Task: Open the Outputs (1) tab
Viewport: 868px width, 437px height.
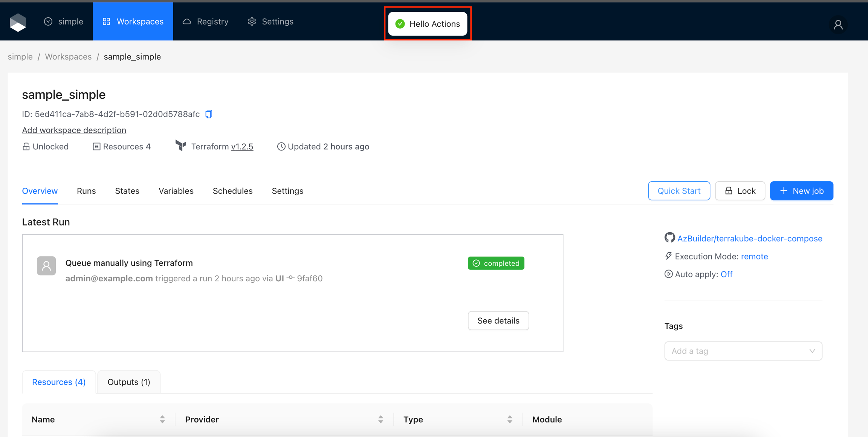Action: tap(129, 382)
